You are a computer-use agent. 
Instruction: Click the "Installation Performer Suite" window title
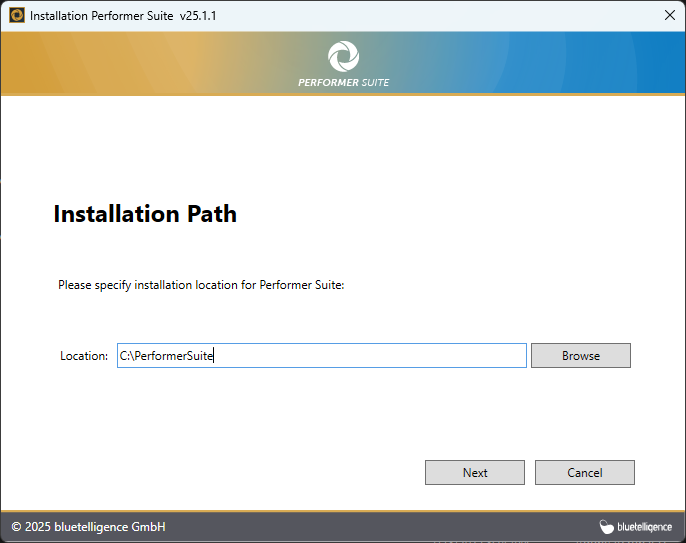102,16
